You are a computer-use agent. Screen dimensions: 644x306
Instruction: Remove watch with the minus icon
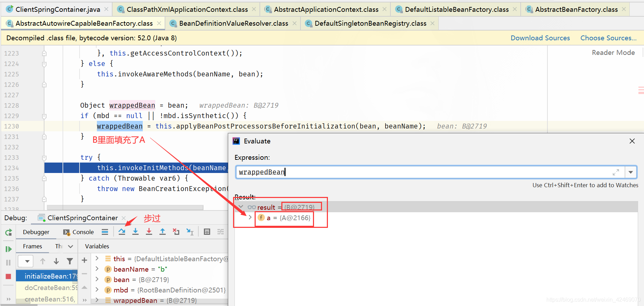(84, 274)
